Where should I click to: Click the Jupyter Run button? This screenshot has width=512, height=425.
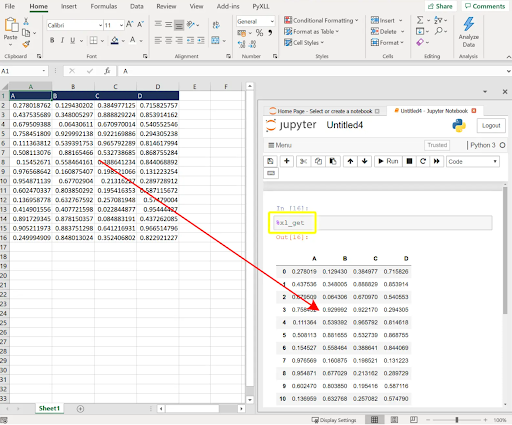(388, 161)
